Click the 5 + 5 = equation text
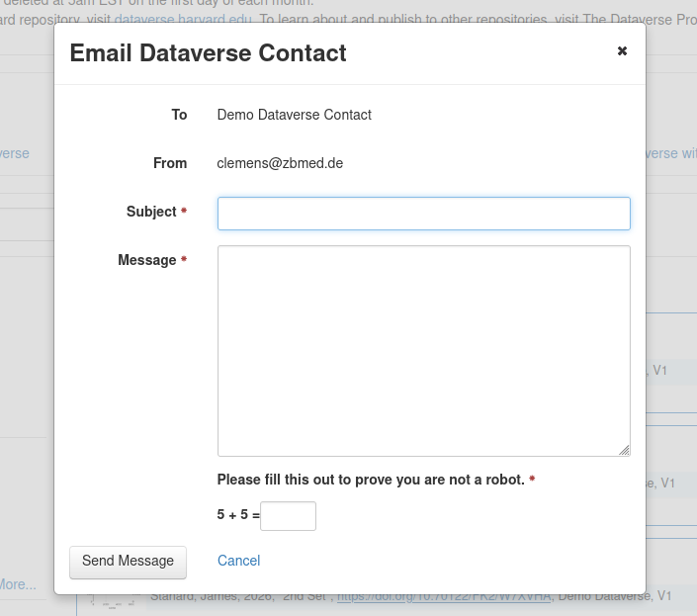Screen dimensions: 697x616 237,515
